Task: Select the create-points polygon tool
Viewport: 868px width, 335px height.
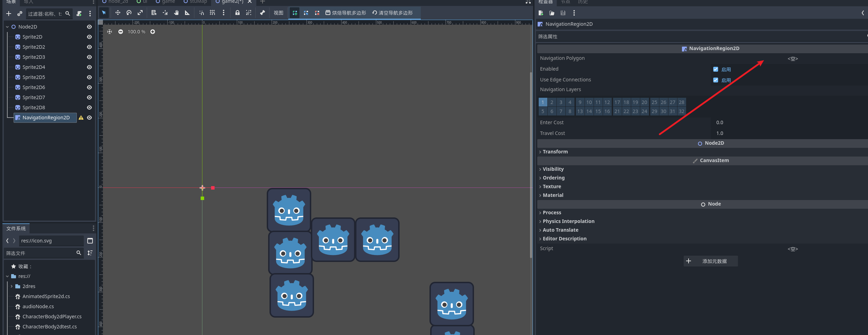Action: click(x=295, y=13)
